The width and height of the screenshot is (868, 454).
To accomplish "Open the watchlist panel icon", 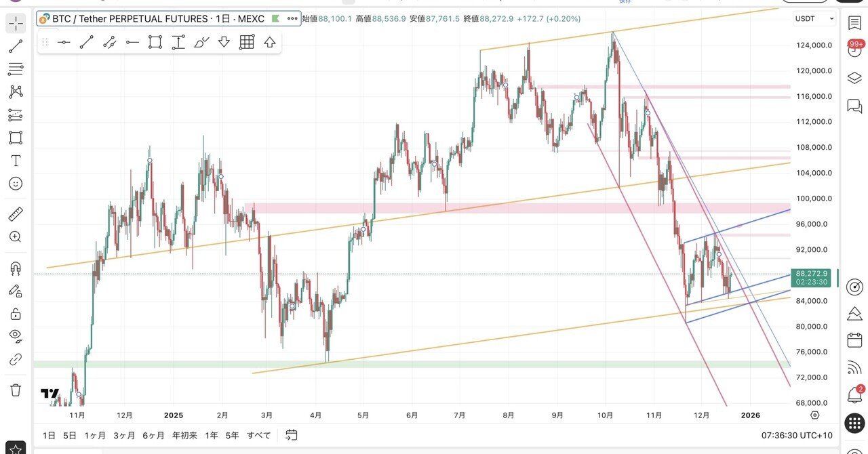I will 854,22.
